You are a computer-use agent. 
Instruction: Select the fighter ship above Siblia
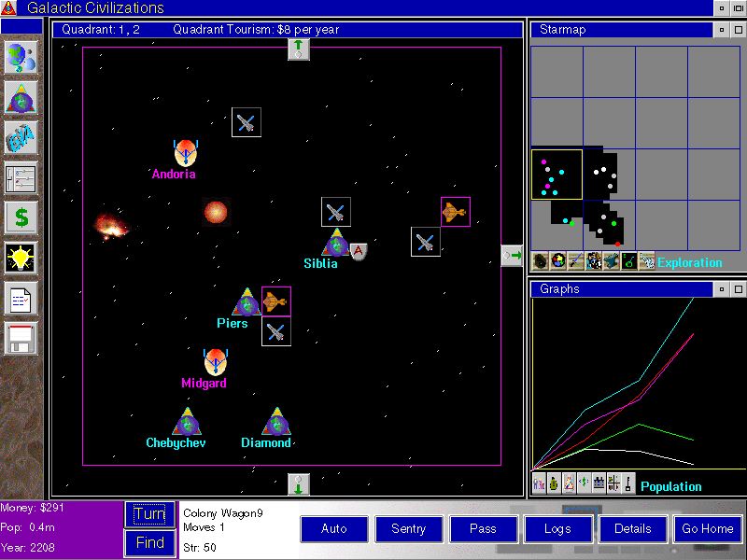click(336, 212)
